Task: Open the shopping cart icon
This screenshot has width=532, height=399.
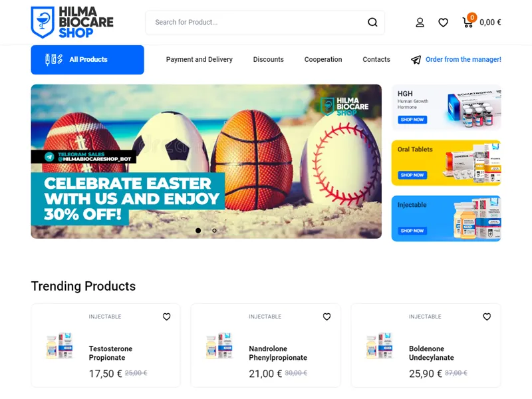Action: pyautogui.click(x=469, y=21)
